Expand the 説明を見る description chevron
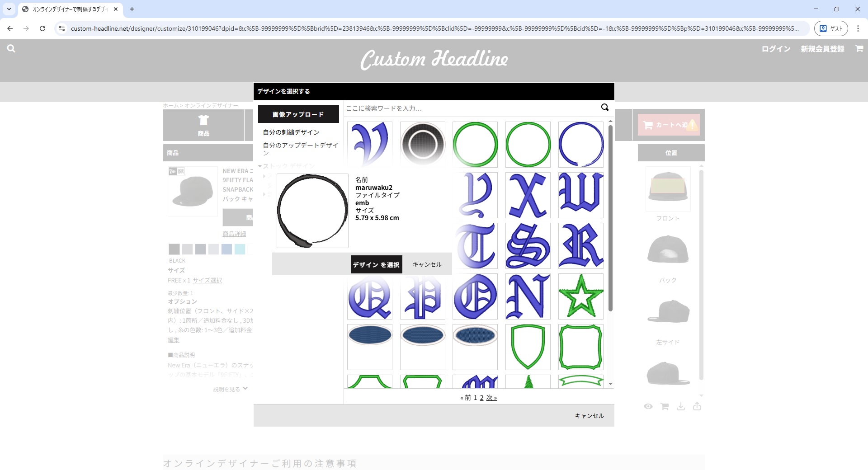This screenshot has width=868, height=470. [245, 388]
